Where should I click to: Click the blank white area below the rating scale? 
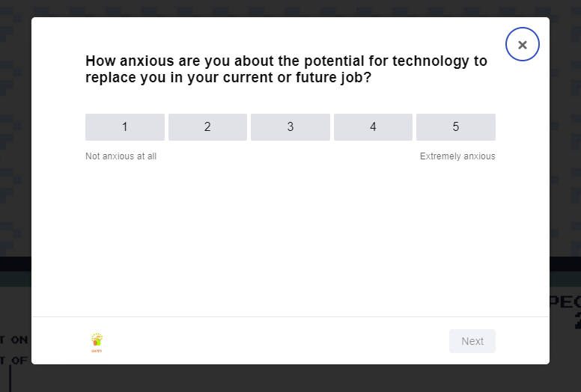pyautogui.click(x=290, y=239)
